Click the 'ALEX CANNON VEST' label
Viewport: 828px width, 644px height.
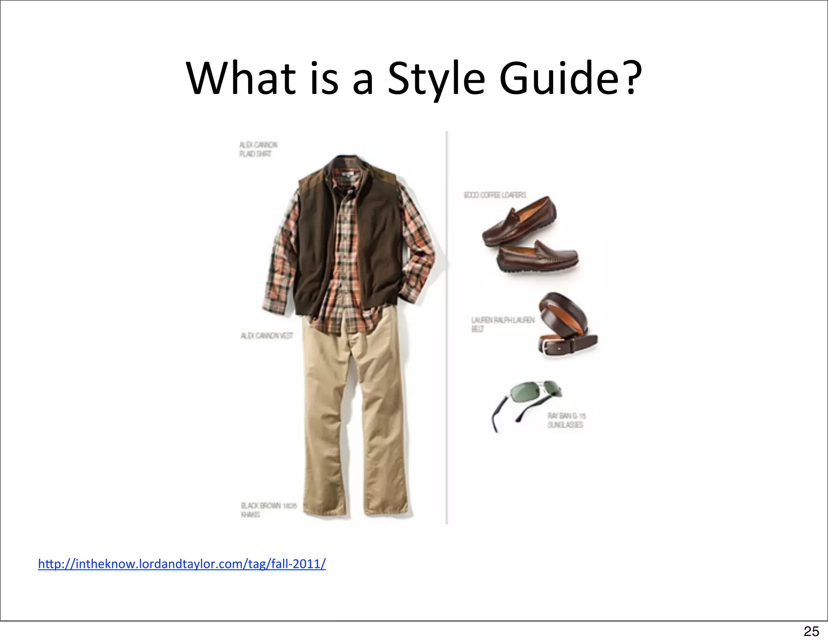click(x=267, y=336)
